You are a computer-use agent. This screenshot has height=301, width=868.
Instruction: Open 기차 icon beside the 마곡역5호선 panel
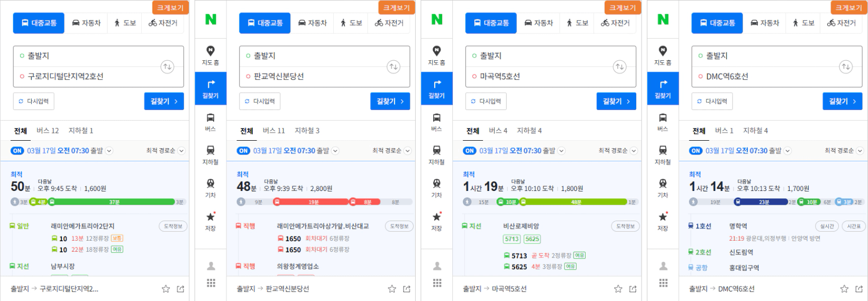point(436,188)
